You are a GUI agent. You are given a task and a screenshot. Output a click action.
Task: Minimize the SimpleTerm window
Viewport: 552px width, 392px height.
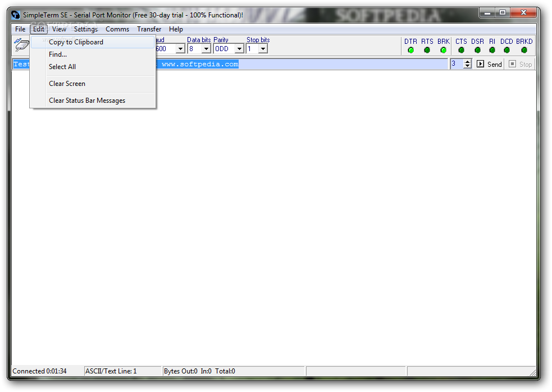pyautogui.click(x=487, y=13)
